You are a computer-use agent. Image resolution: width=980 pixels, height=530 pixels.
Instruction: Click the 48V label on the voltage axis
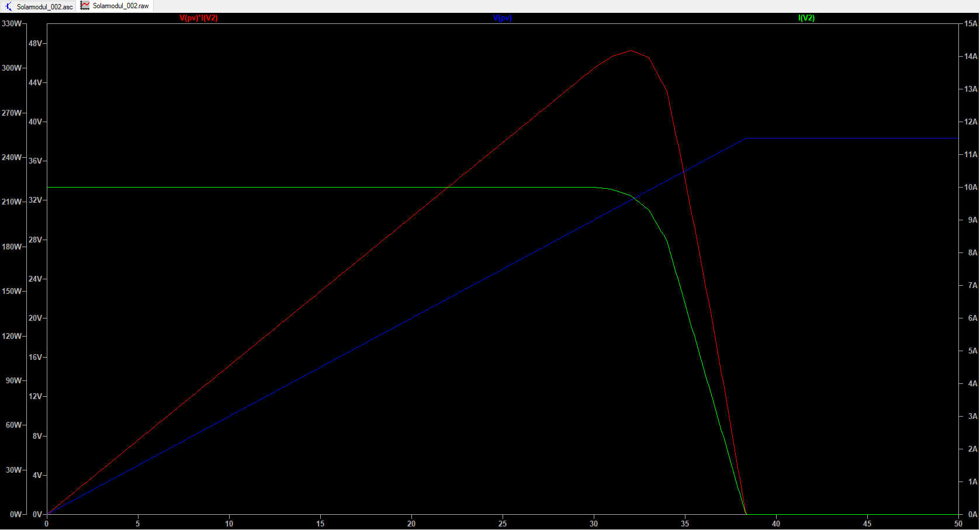35,43
